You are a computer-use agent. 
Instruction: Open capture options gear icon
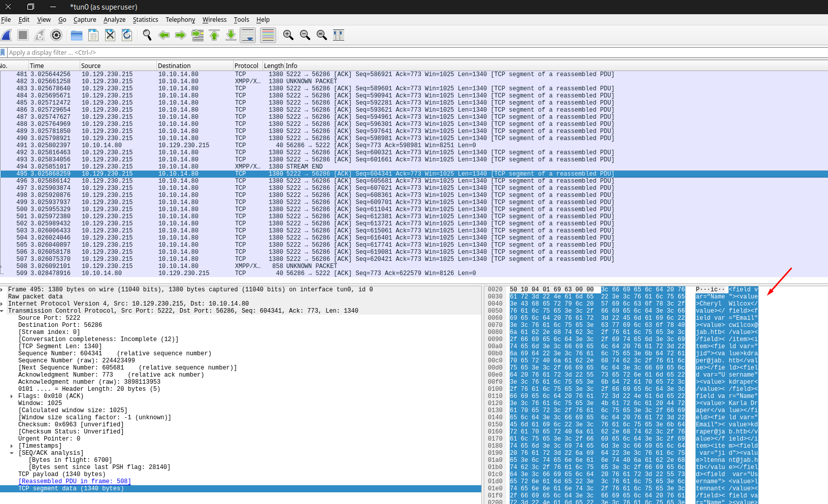tap(56, 35)
